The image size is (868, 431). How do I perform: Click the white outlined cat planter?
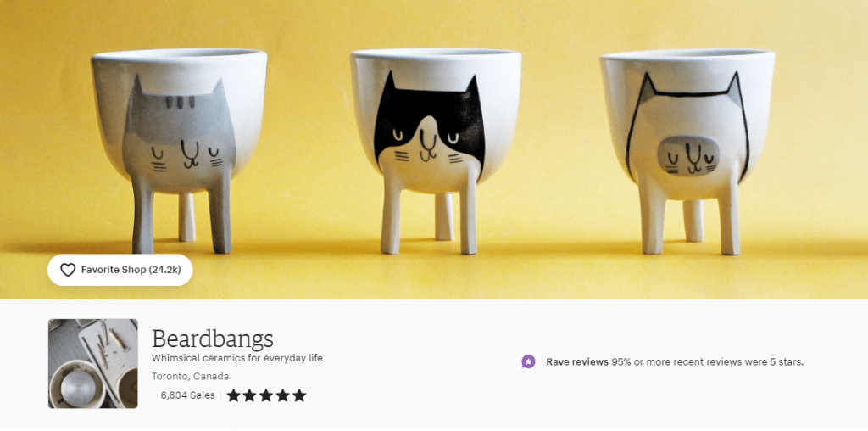[x=687, y=151]
